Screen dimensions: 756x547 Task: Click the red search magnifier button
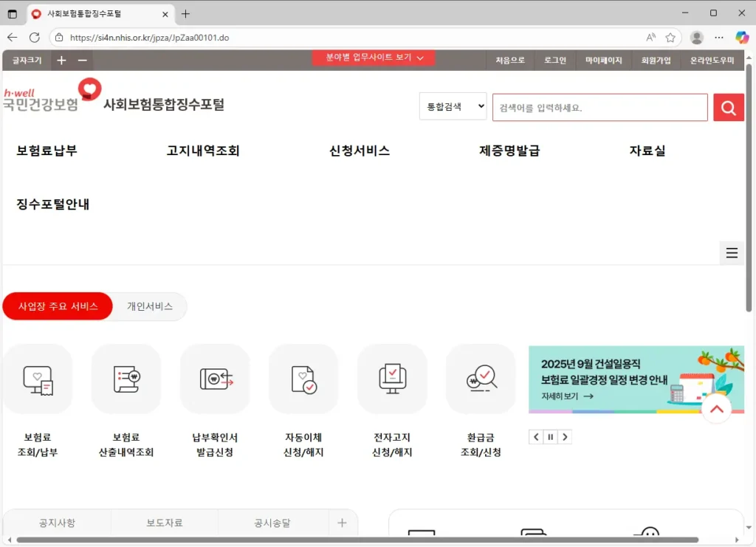click(x=728, y=107)
